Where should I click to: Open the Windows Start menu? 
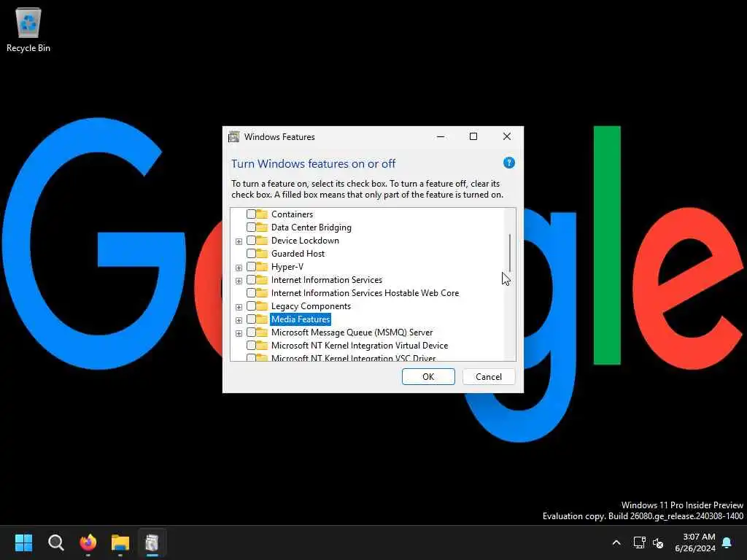click(x=23, y=542)
